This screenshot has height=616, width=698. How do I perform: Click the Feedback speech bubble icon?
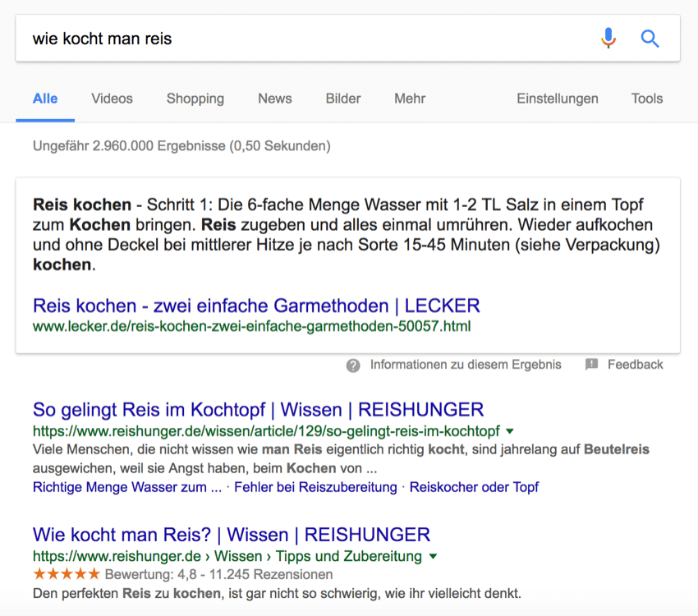coord(591,365)
